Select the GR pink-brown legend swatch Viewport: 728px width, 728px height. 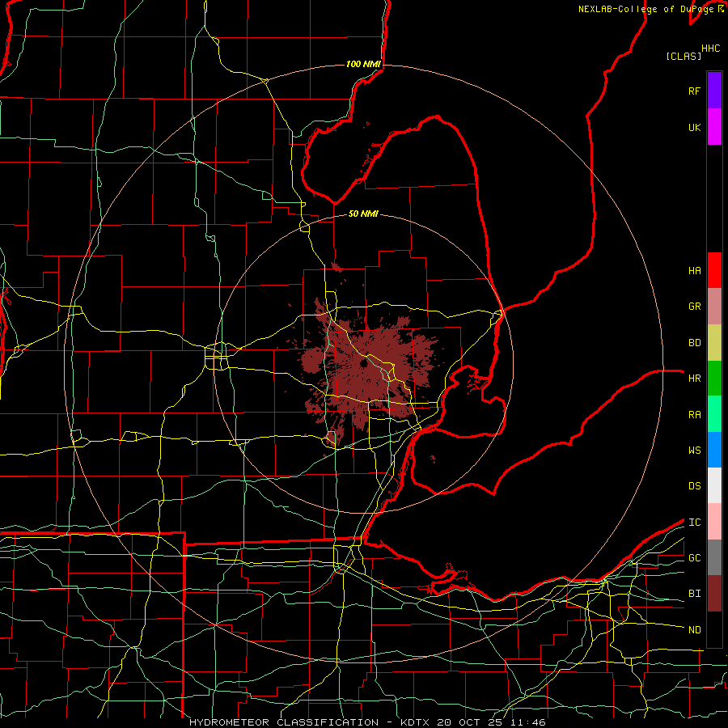(714, 307)
